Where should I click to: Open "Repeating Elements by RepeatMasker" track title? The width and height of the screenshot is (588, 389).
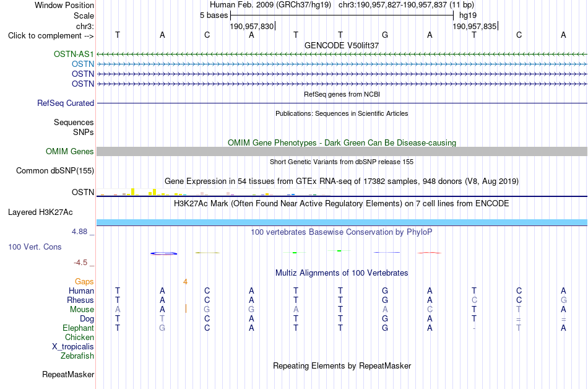point(342,366)
